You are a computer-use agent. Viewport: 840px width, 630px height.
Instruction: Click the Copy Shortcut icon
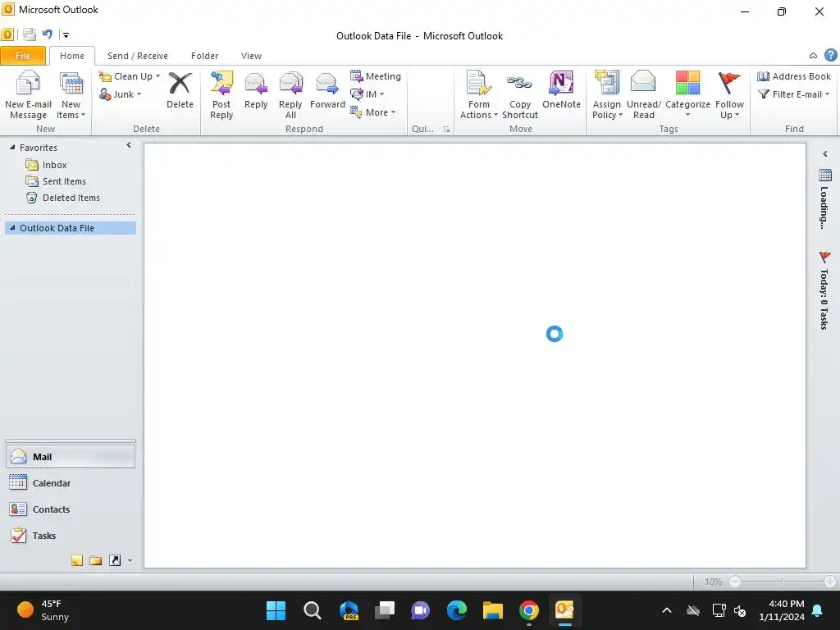click(519, 95)
